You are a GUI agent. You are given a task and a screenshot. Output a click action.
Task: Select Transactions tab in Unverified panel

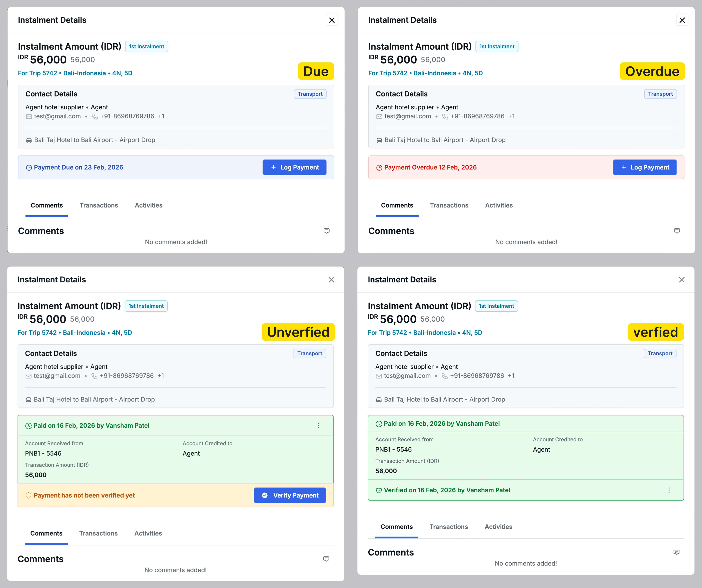point(98,533)
